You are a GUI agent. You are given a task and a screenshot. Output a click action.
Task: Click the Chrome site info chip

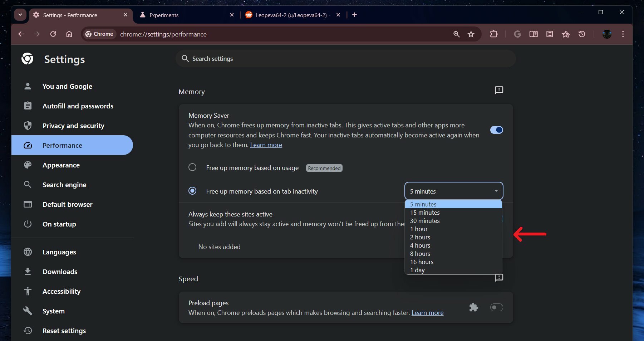(99, 34)
